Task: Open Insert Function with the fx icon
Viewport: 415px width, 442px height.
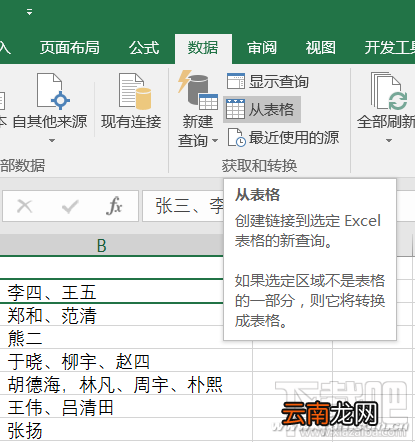Action: pos(114,206)
